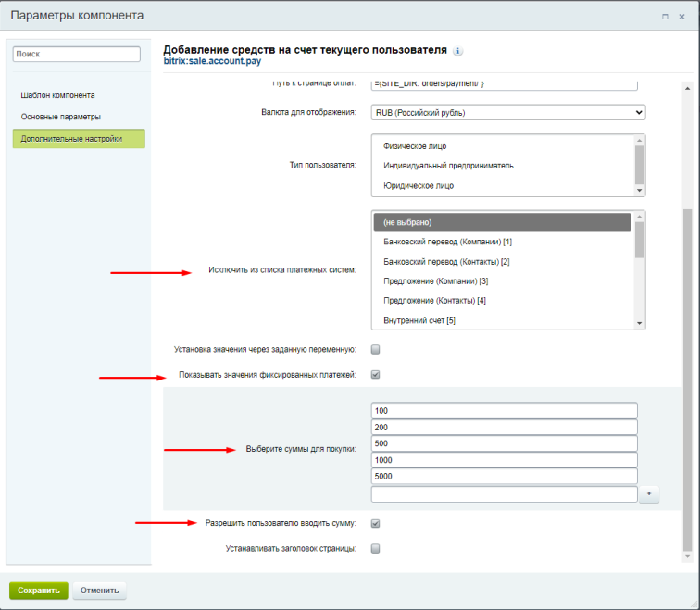Screen dimensions: 700x610
Task: Open 'Основные параметры' section
Action: 61,117
